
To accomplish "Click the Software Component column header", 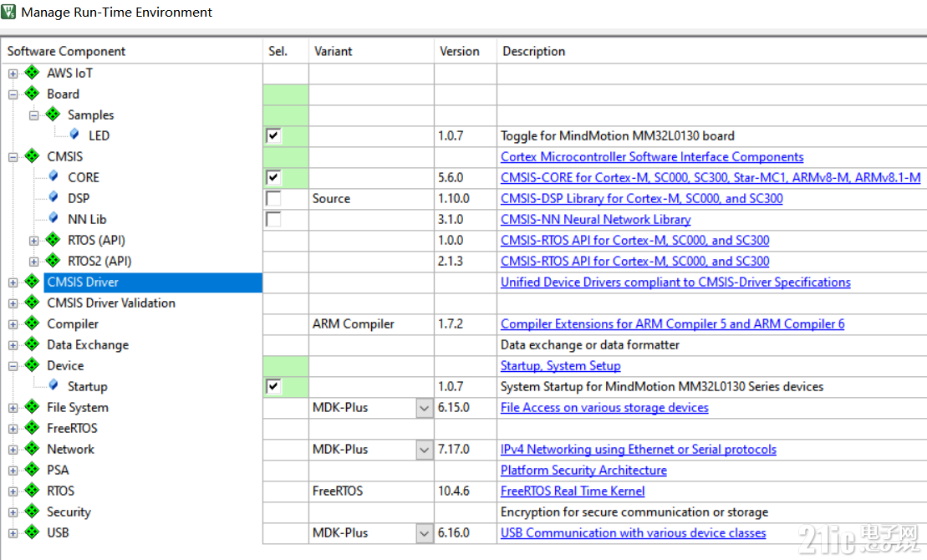I will pos(132,52).
